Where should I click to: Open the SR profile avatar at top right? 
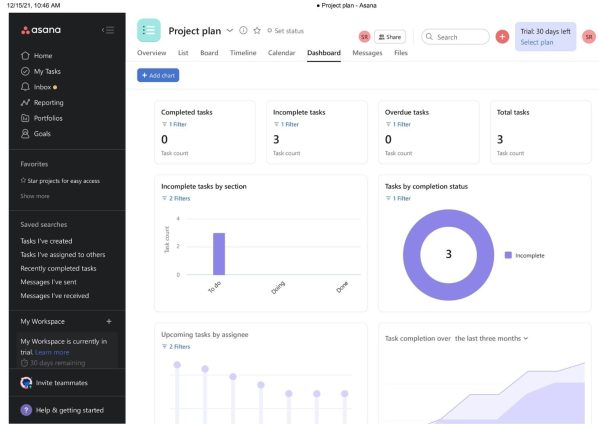[x=589, y=37]
